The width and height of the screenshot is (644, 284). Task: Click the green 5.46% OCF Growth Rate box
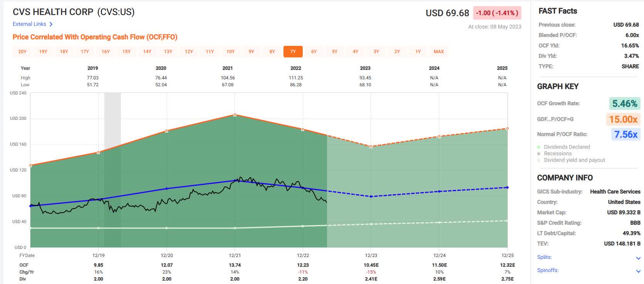tap(625, 104)
